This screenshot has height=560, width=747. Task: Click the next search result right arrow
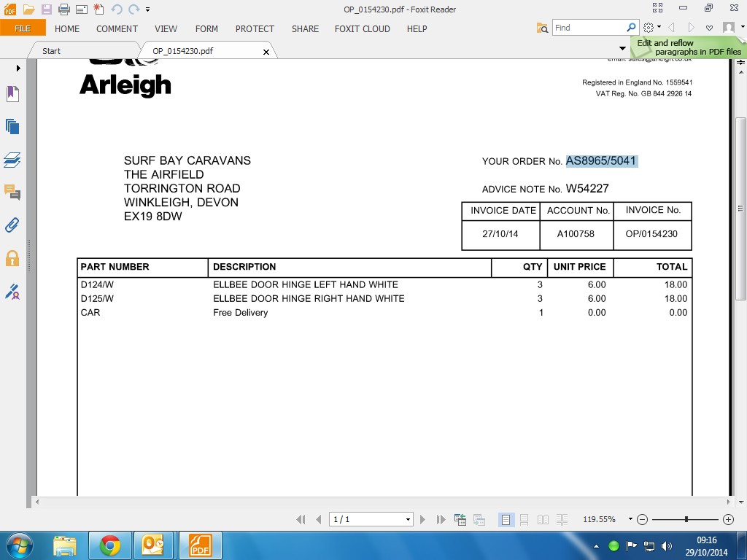pyautogui.click(x=692, y=28)
